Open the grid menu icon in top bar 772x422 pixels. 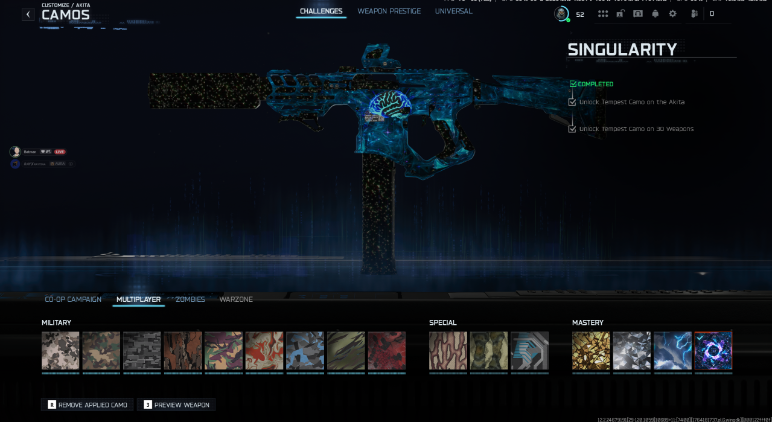click(x=603, y=14)
